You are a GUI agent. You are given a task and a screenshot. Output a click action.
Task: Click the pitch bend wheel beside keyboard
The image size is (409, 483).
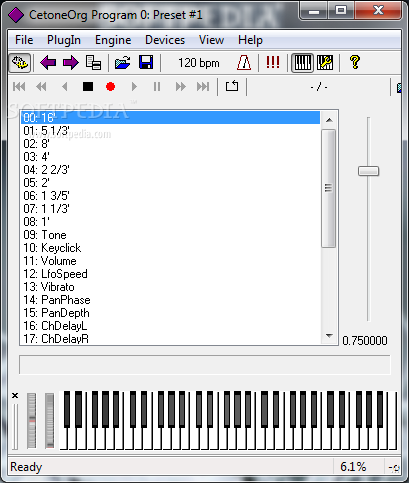tap(32, 421)
